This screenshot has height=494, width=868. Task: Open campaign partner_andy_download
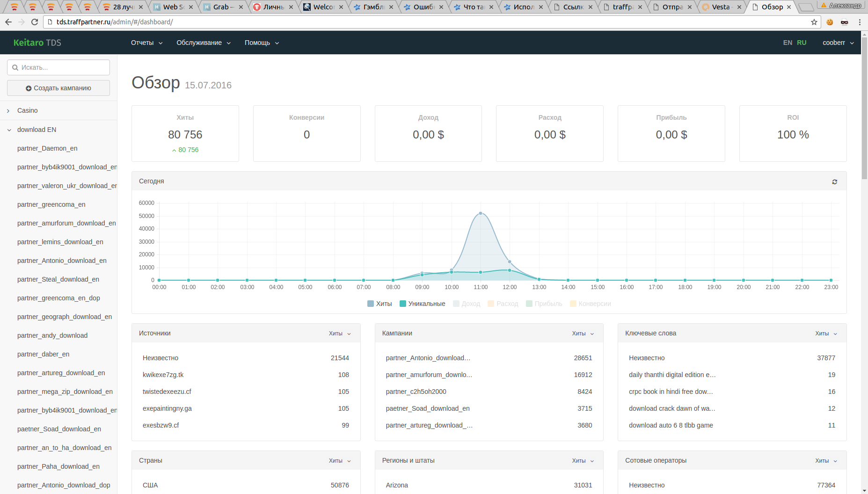pos(52,335)
